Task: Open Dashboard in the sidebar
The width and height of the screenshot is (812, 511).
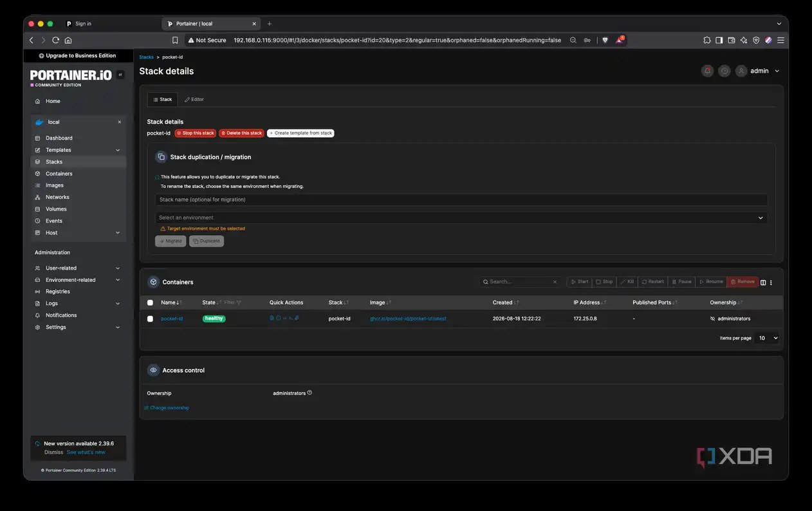Action: pyautogui.click(x=78, y=138)
